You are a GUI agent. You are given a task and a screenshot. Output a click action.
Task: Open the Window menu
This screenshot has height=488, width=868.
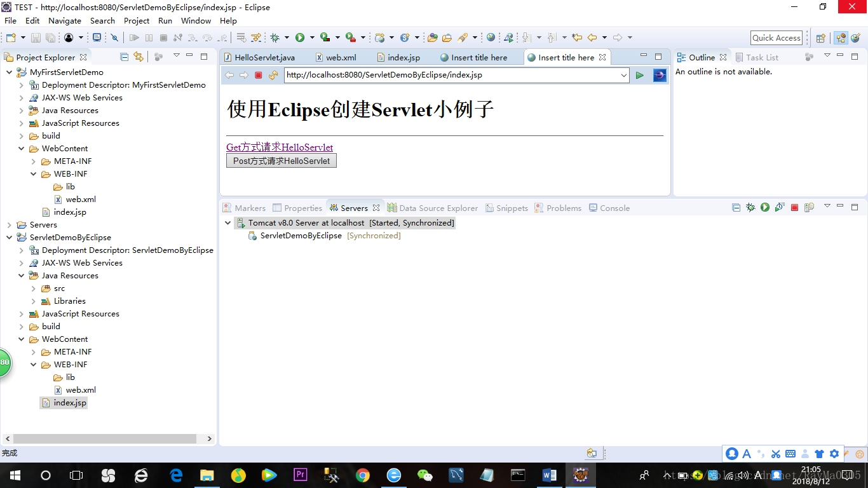point(196,20)
